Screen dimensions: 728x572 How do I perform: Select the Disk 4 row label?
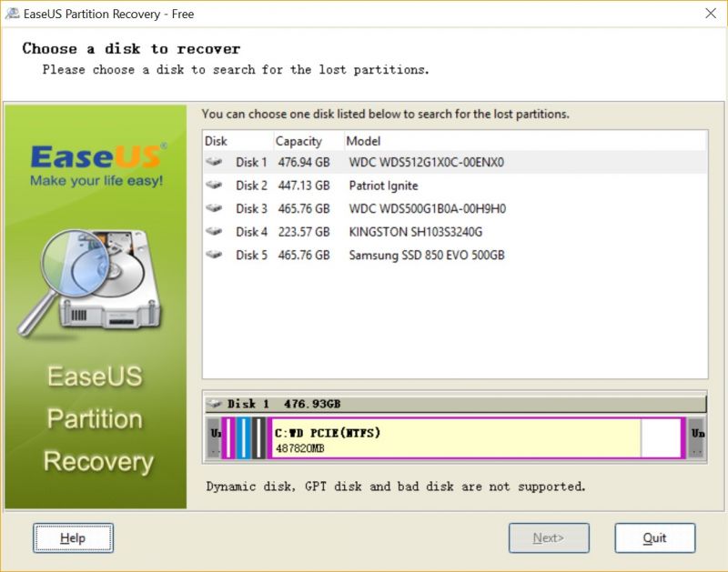click(x=252, y=232)
